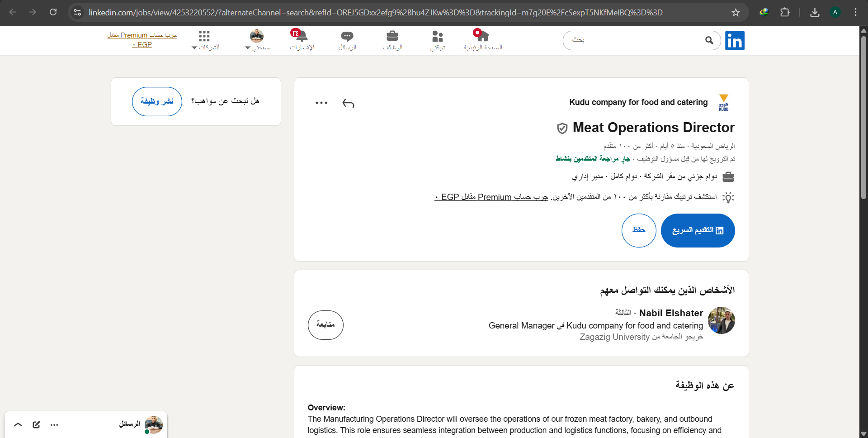Click Nabil Elshater's profile photo
This screenshot has height=438, width=868.
point(722,320)
